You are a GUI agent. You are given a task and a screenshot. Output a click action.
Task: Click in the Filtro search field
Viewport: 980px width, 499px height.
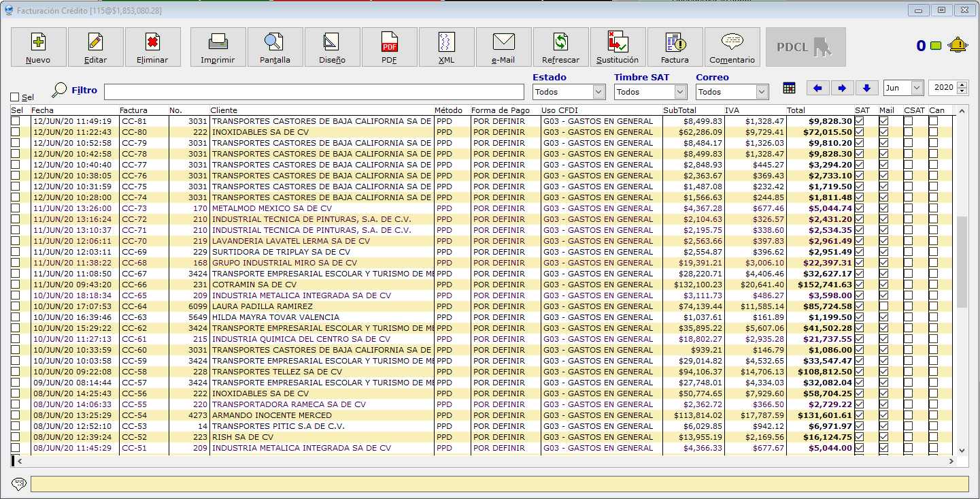tap(314, 91)
